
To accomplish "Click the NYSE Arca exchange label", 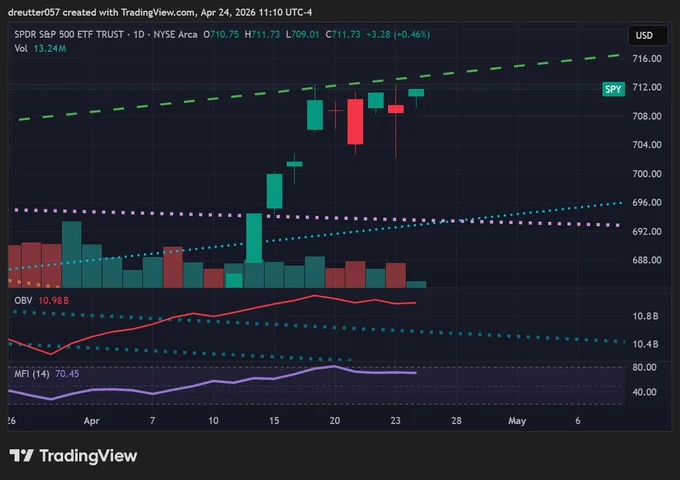I will (175, 34).
